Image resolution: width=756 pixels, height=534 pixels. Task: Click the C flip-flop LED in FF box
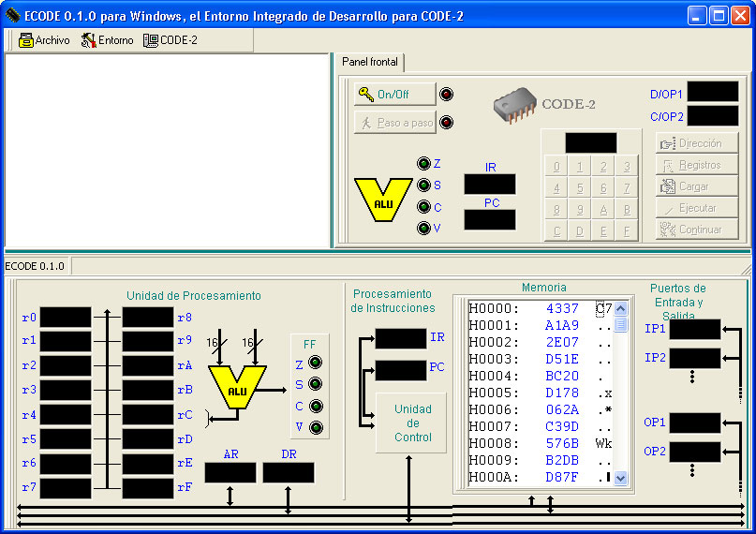316,406
